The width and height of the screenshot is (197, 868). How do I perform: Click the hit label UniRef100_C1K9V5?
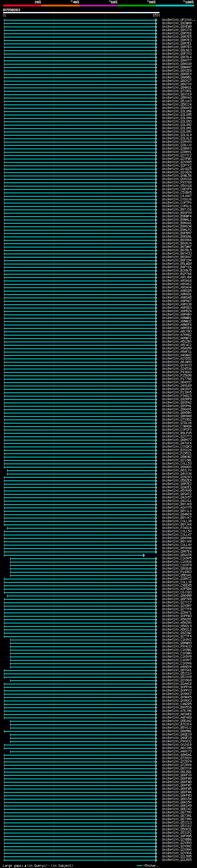coord(177,558)
